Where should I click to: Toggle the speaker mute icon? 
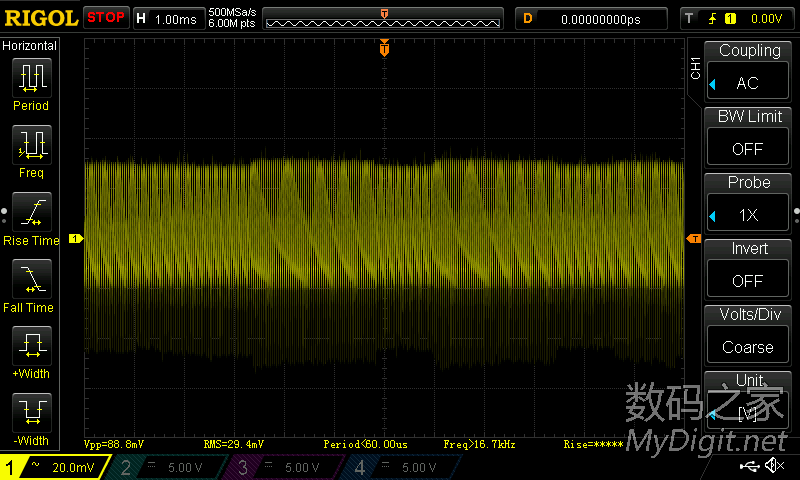pyautogui.click(x=775, y=465)
